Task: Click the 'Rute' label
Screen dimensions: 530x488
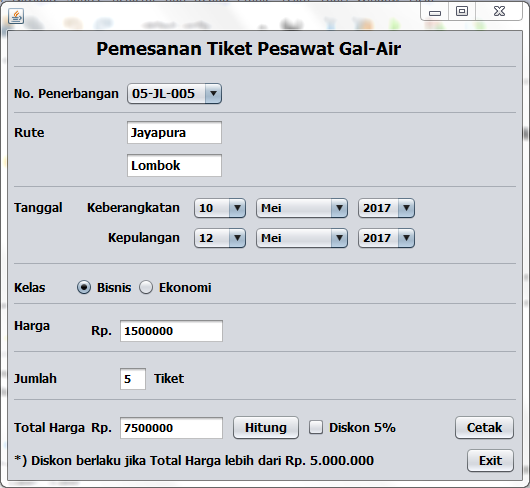Action: tap(29, 132)
